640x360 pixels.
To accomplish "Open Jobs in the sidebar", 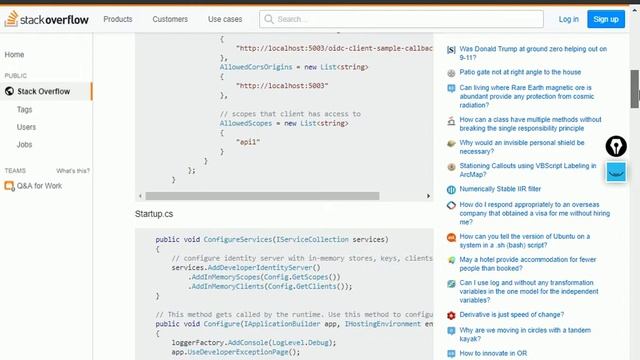I will coord(24,144).
